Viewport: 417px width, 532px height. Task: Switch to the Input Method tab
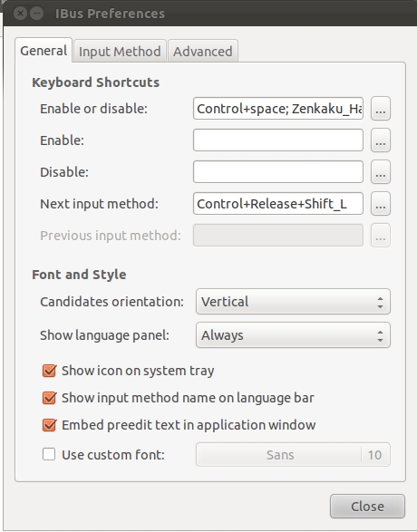pos(120,52)
